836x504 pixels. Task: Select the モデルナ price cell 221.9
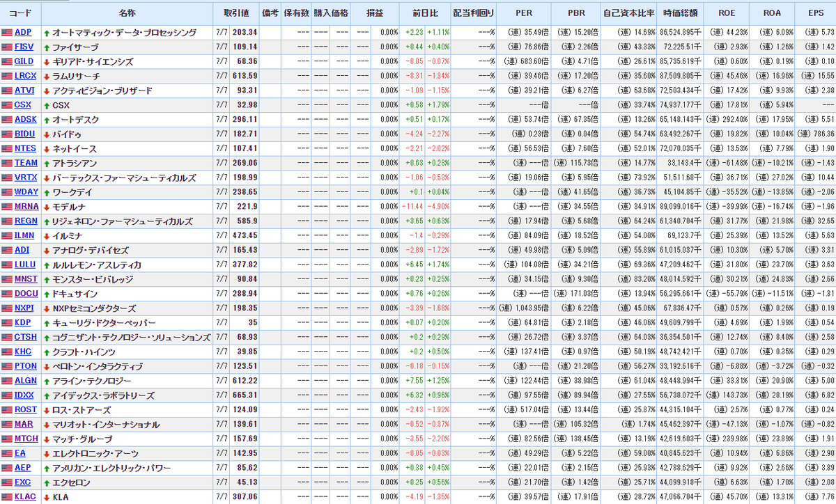245,207
